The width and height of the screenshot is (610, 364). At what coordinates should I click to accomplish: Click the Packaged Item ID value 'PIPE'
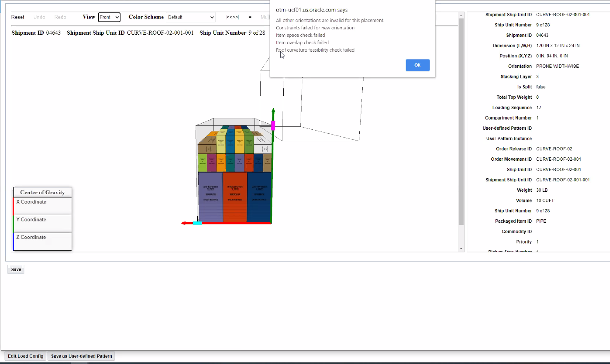click(x=541, y=221)
